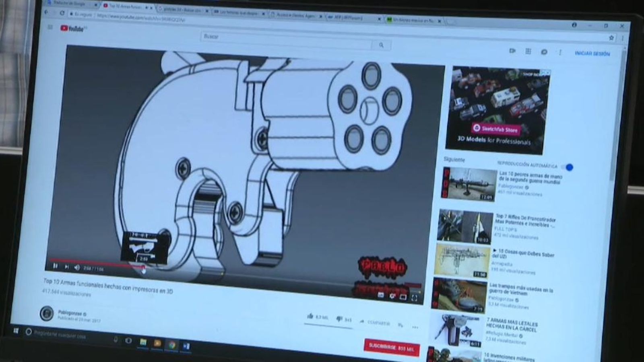
Task: Enter fullscreen mode in video player
Action: click(x=414, y=298)
